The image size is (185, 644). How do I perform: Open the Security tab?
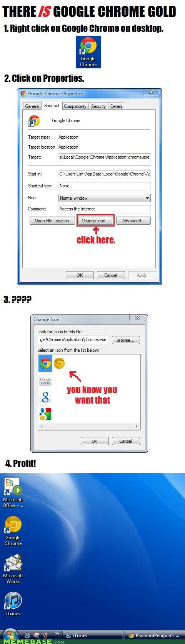98,106
